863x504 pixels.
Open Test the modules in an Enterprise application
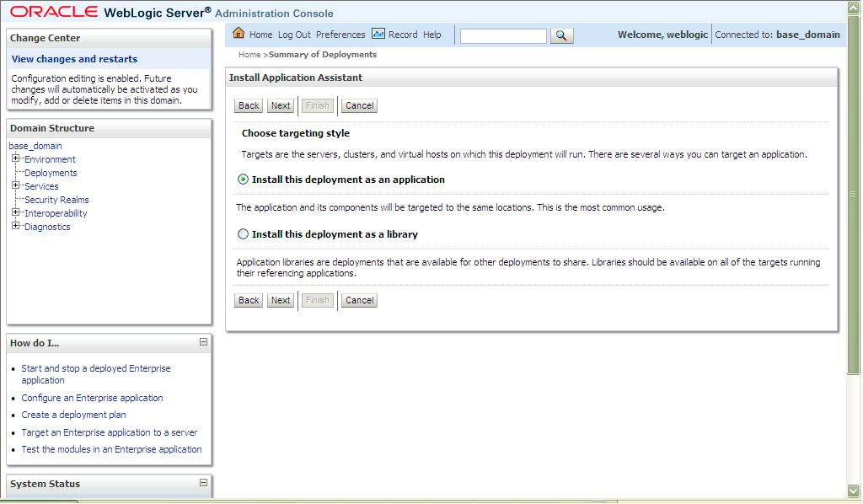coord(111,449)
